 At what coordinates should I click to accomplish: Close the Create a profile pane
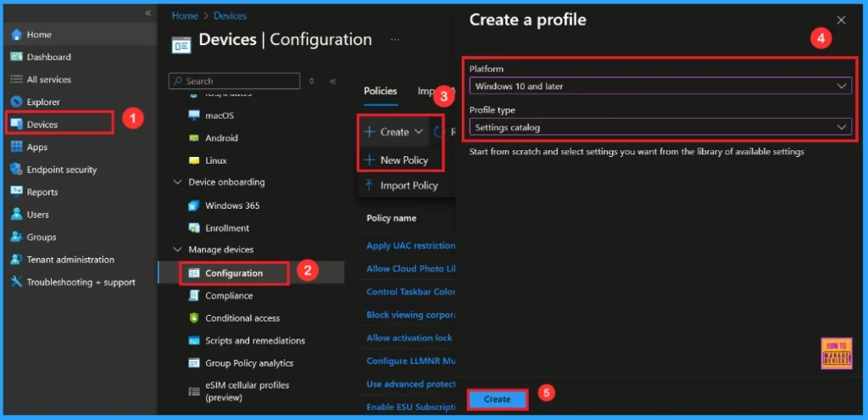(841, 20)
